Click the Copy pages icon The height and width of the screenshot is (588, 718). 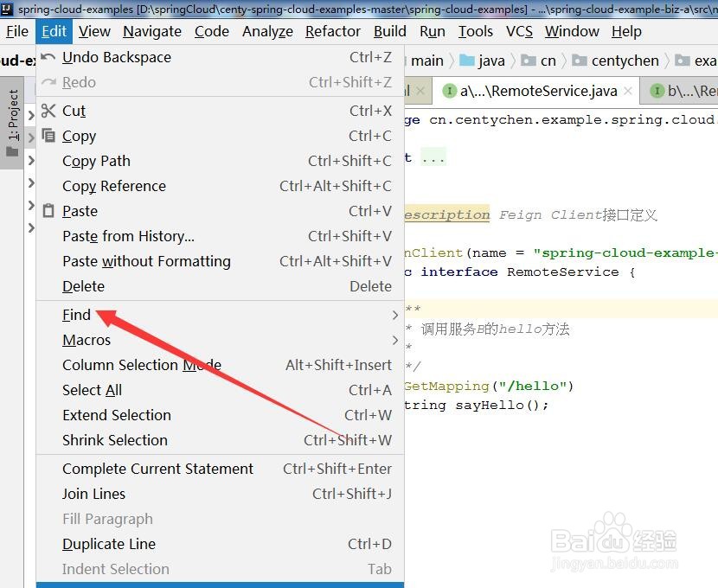(x=48, y=136)
